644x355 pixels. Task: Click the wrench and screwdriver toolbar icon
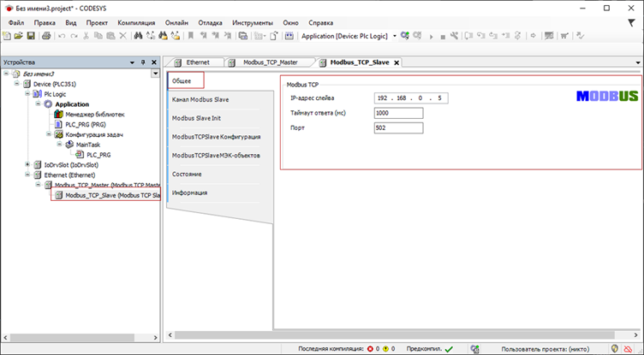tap(454, 36)
